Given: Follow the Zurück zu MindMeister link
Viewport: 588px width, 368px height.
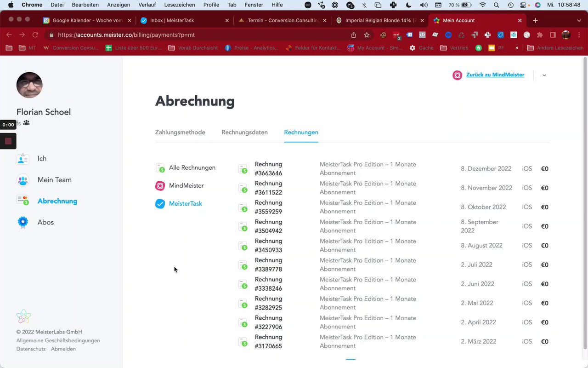Looking at the screenshot, I should (495, 75).
